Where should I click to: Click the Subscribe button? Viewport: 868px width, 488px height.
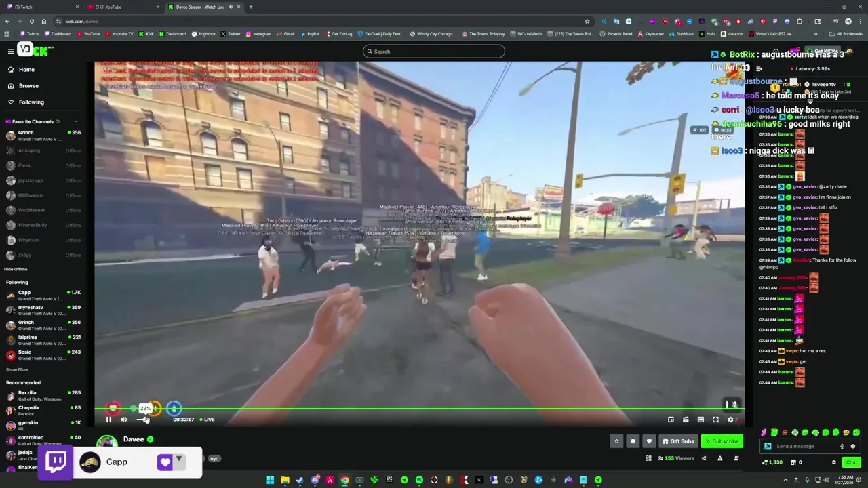[722, 441]
